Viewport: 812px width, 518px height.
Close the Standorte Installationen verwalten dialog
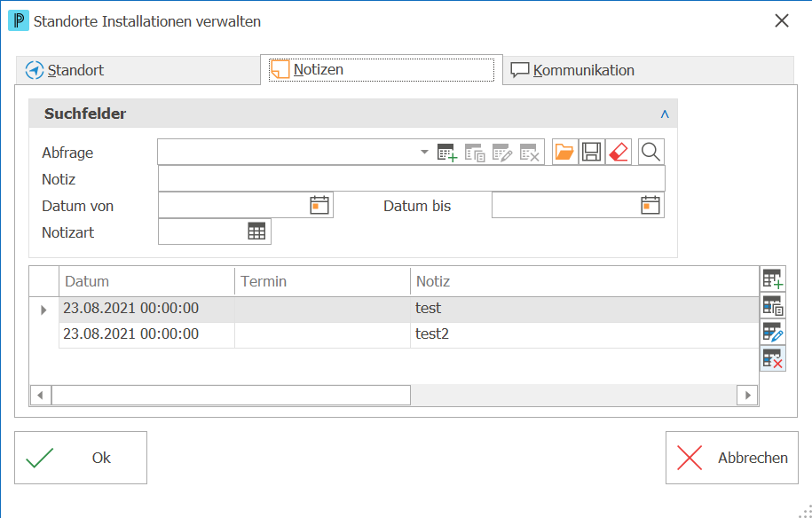[x=782, y=20]
